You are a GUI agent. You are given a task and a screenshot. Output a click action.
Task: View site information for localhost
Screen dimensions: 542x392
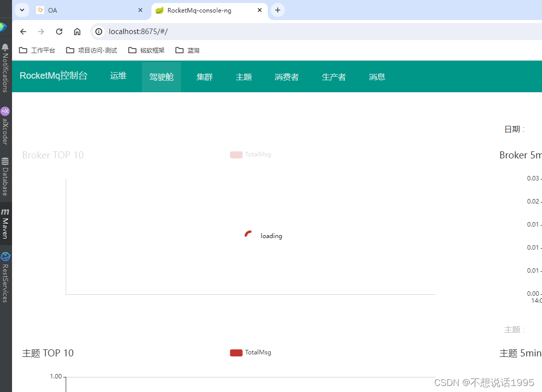coord(98,31)
